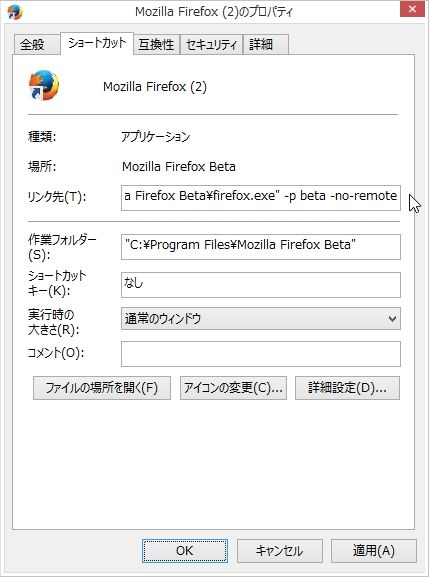
Task: Go to the セキュリティ tab
Action: pyautogui.click(x=211, y=45)
